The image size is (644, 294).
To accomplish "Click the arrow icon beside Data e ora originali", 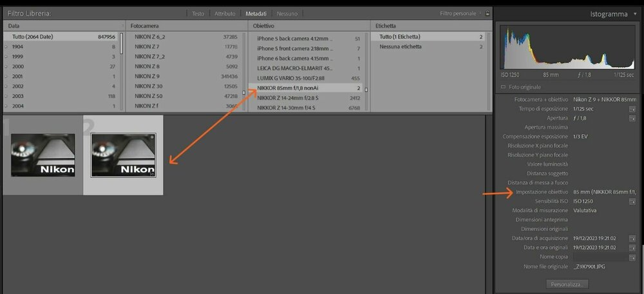I will (632, 248).
